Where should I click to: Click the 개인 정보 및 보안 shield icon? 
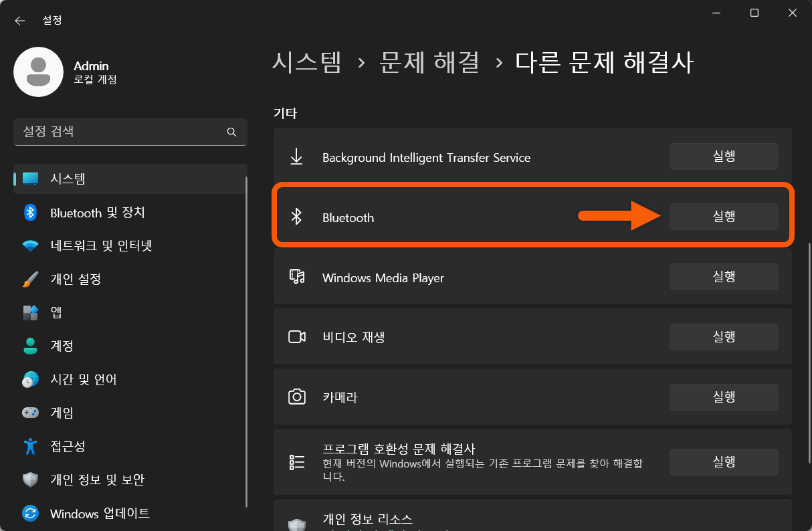pos(30,480)
